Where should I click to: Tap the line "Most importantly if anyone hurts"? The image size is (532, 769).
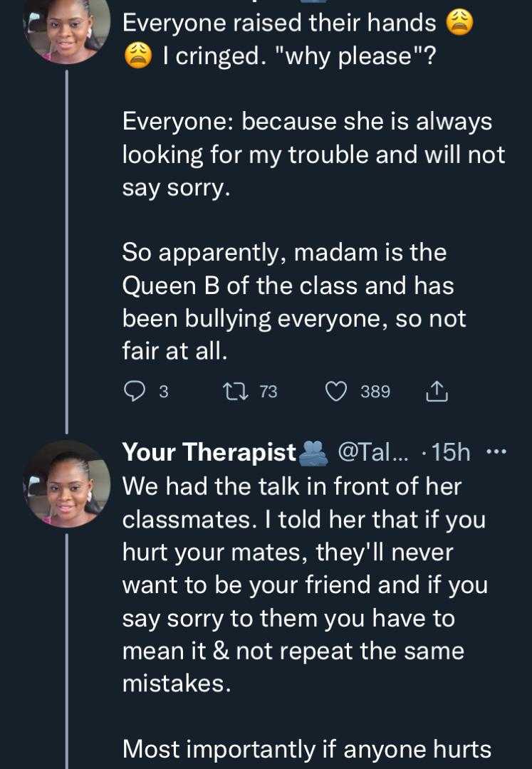pyautogui.click(x=307, y=749)
